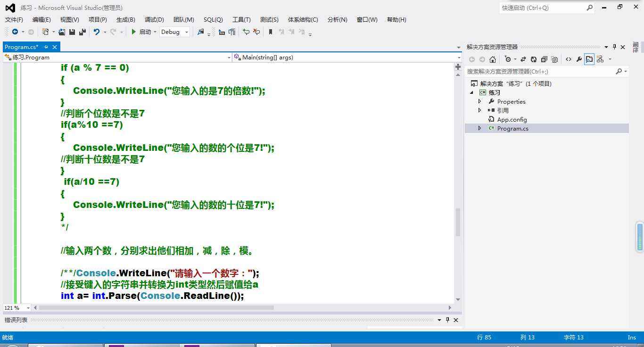Click Collapse All in Solution Explorer
This screenshot has height=347, width=644.
pyautogui.click(x=544, y=59)
